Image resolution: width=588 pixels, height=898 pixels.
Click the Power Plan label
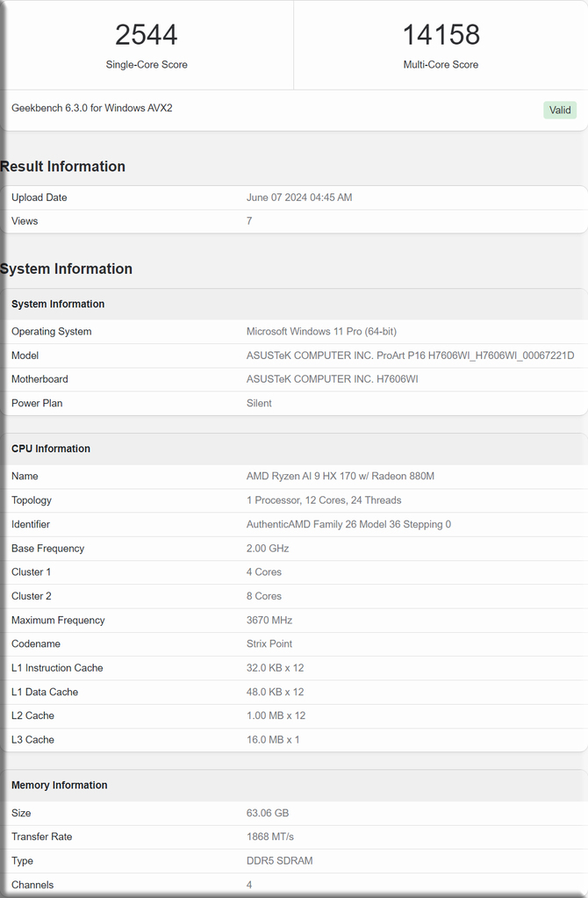[37, 403]
